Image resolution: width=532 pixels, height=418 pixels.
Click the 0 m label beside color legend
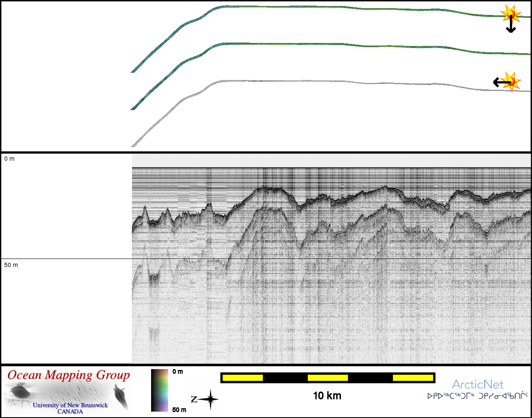point(178,372)
